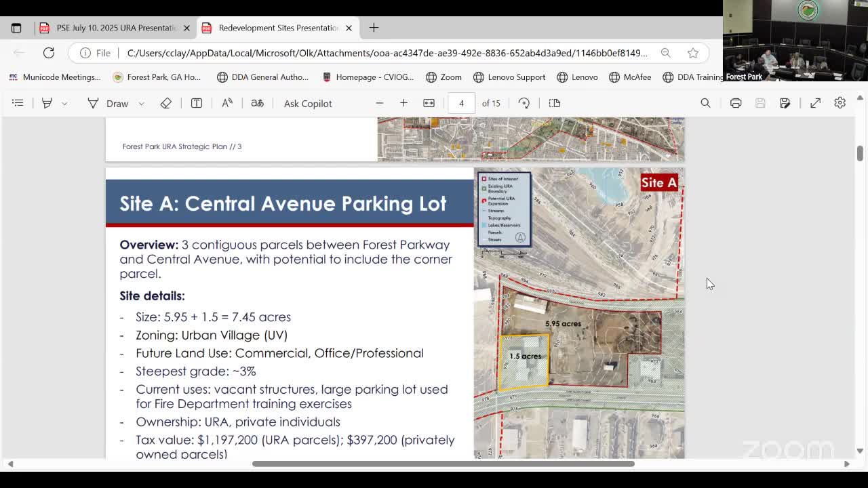
Task: Open PDF viewer settings gear
Action: tap(840, 102)
